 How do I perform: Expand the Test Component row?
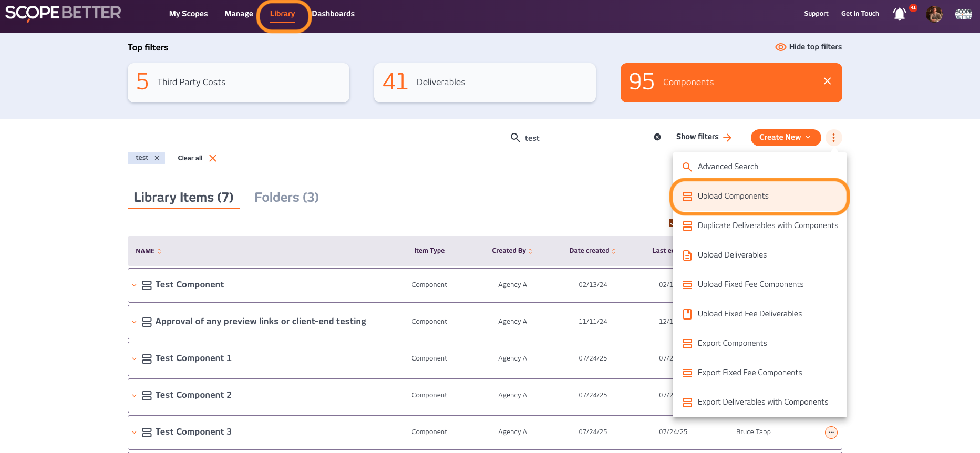point(135,285)
